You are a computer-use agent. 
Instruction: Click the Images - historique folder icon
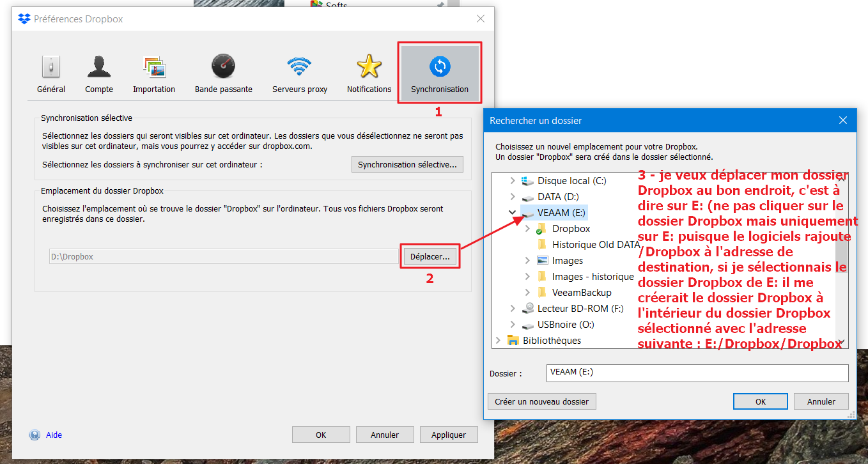click(542, 276)
